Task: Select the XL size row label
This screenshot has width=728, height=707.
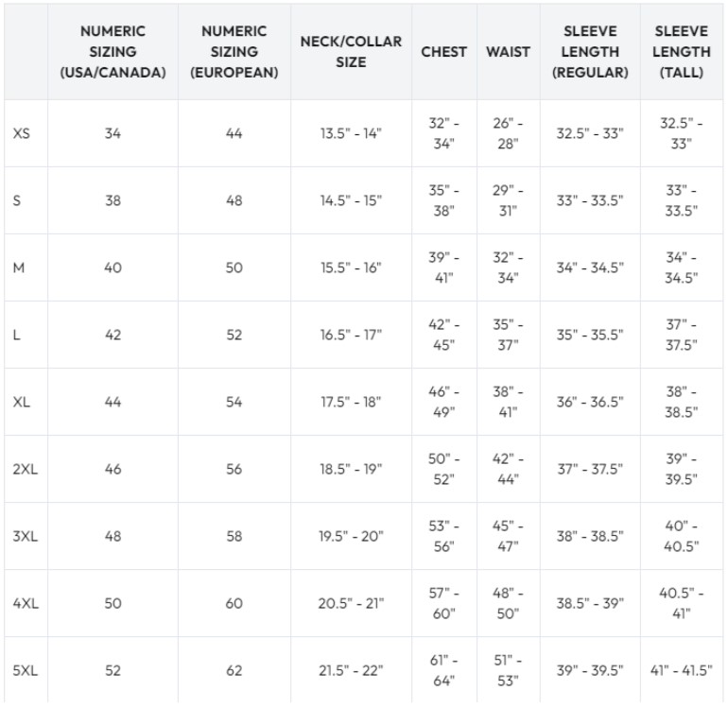Action: (x=22, y=402)
